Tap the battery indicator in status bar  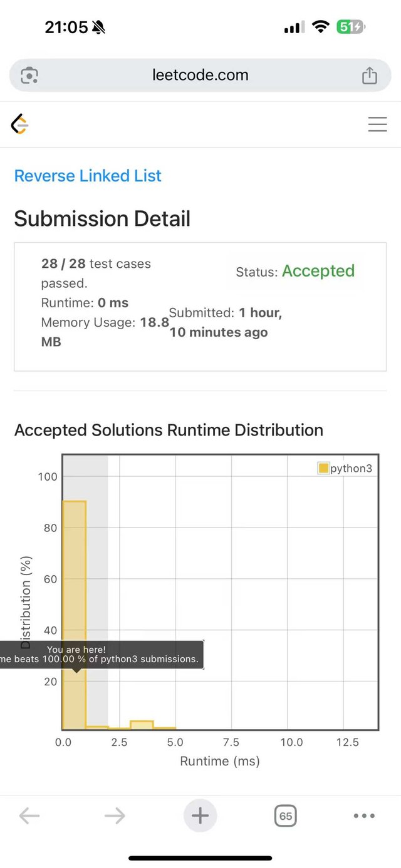click(351, 27)
